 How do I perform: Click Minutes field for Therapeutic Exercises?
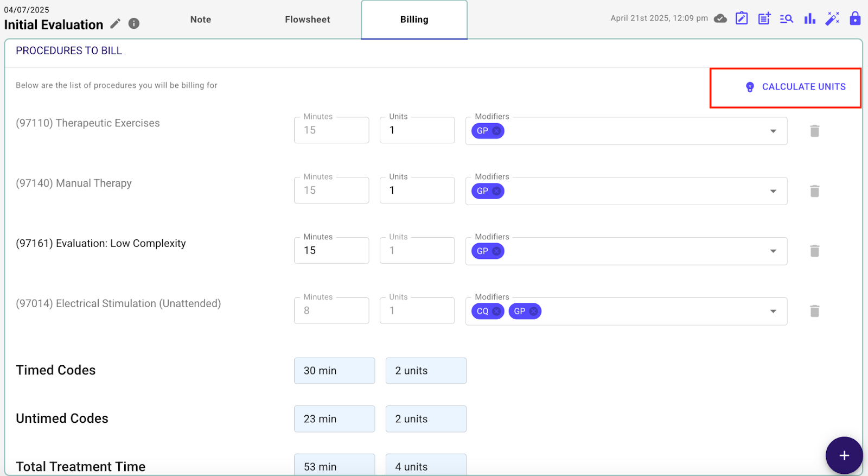(x=331, y=130)
